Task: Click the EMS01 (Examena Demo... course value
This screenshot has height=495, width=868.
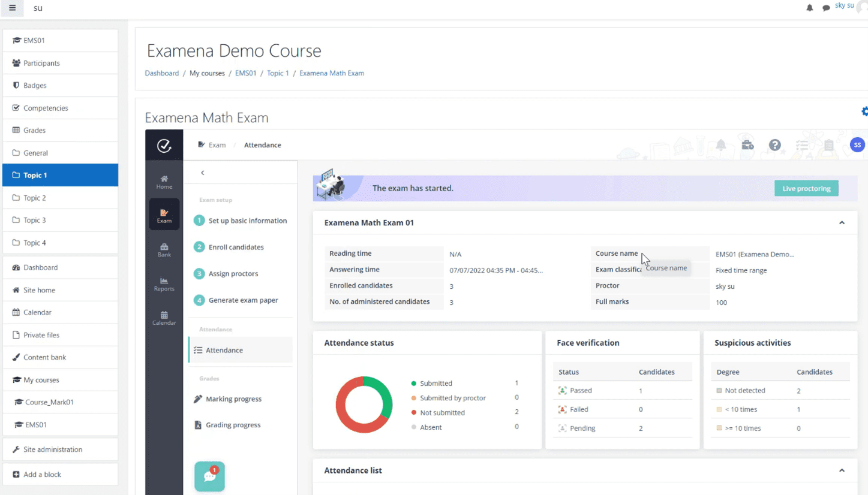Action: 755,254
